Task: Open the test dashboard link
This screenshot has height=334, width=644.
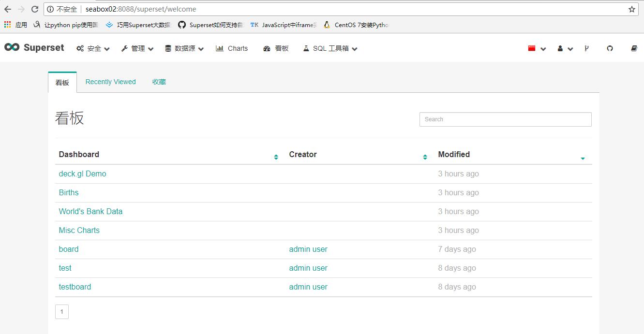Action: (65, 268)
